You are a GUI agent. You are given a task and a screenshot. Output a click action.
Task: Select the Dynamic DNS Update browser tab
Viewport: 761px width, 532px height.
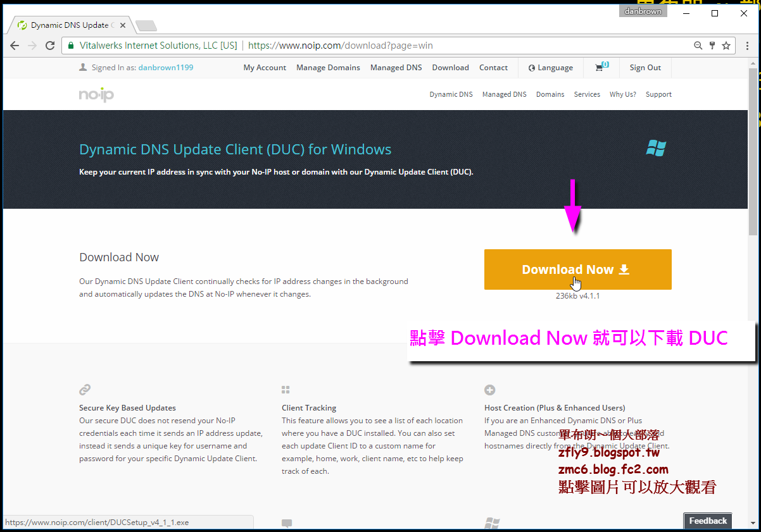[72, 26]
